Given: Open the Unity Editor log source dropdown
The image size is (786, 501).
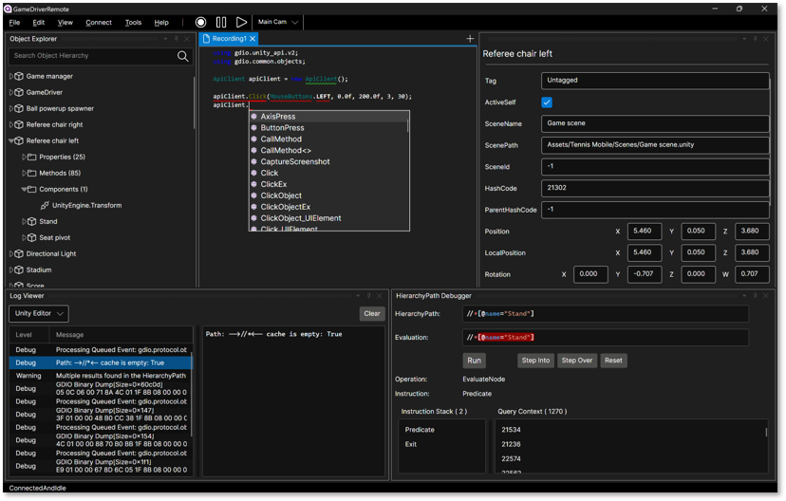Looking at the screenshot, I should coord(38,314).
